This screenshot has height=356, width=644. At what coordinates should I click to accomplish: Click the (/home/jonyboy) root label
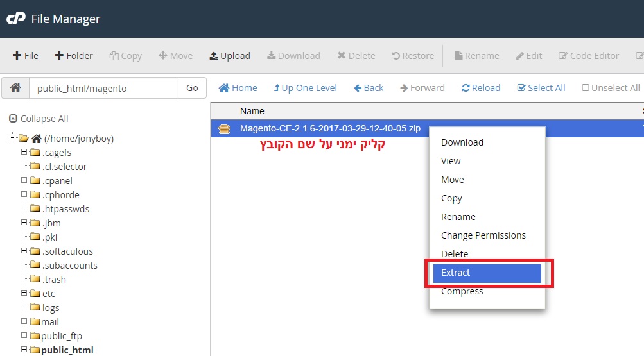(x=79, y=139)
